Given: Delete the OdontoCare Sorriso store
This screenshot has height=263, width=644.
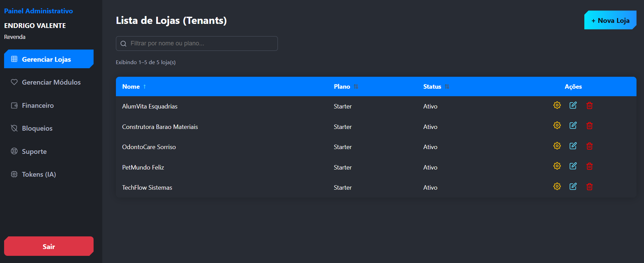Looking at the screenshot, I should pos(589,146).
